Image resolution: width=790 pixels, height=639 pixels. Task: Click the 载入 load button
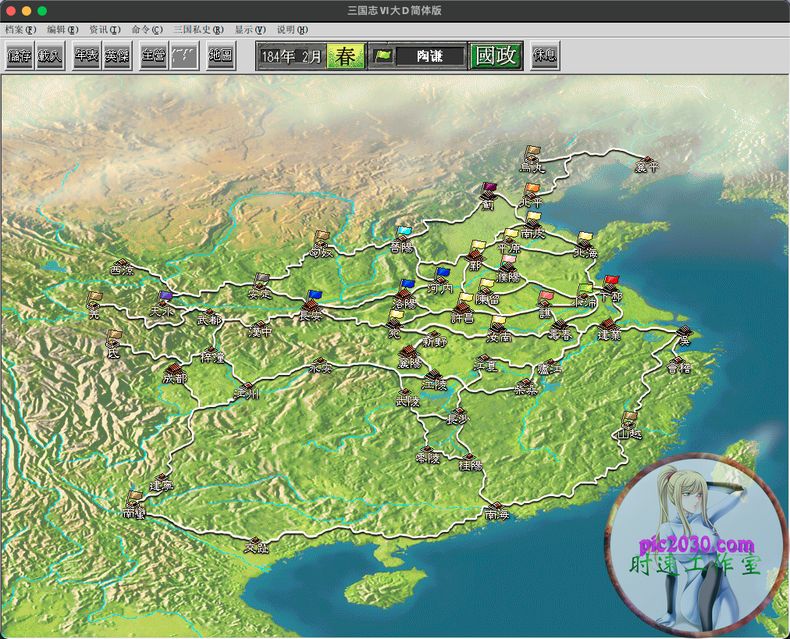50,55
